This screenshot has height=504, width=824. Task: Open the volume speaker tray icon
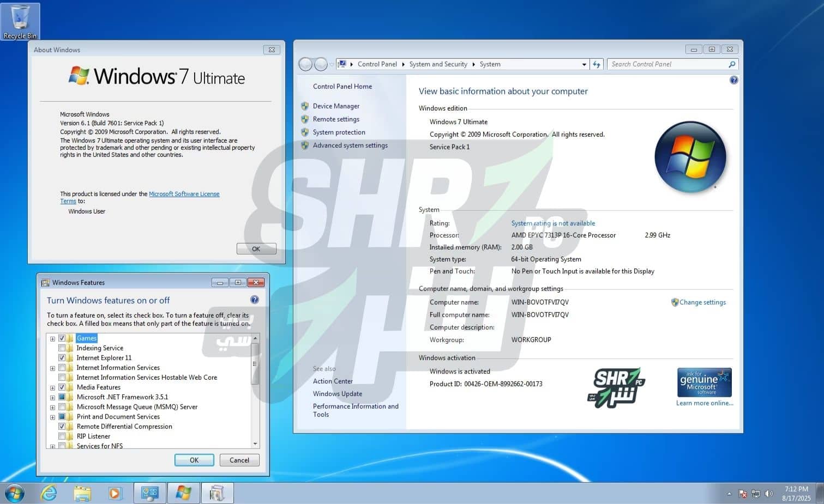pos(769,494)
